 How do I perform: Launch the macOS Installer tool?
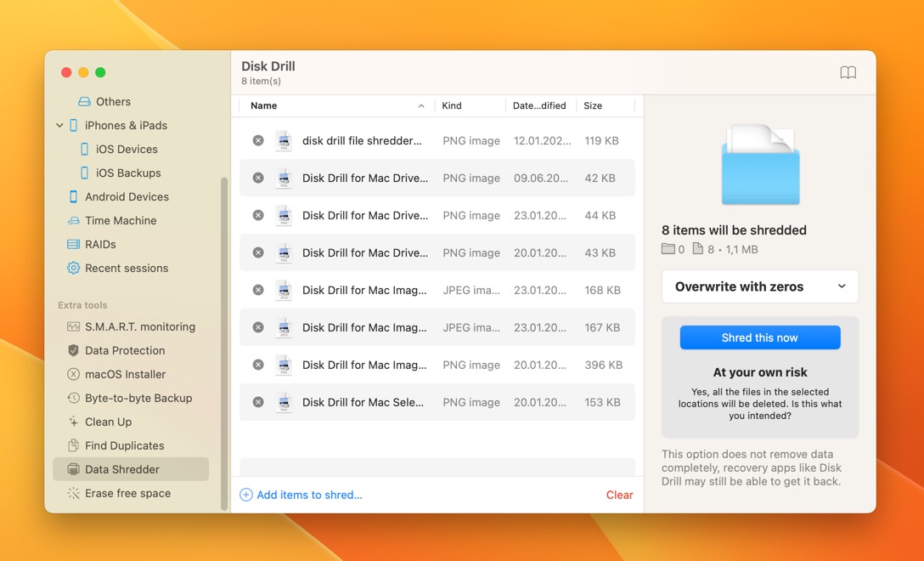tap(116, 374)
